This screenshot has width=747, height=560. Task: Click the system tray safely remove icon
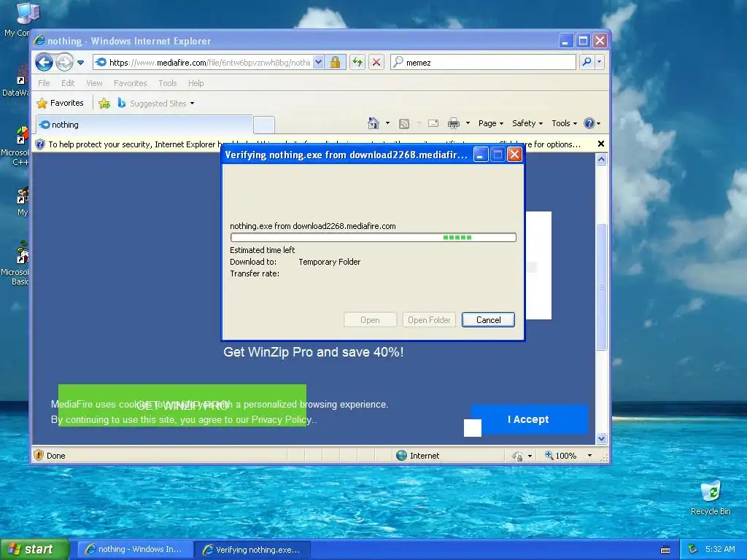(693, 549)
